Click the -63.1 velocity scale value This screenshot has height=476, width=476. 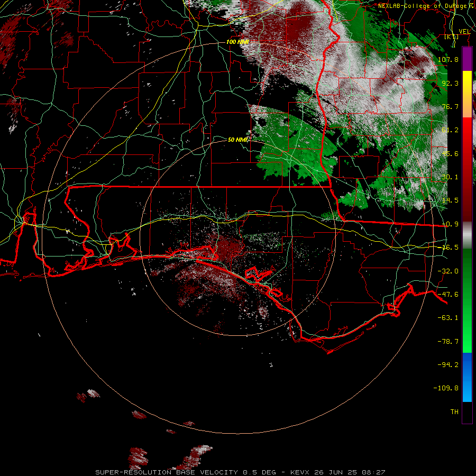tap(448, 318)
